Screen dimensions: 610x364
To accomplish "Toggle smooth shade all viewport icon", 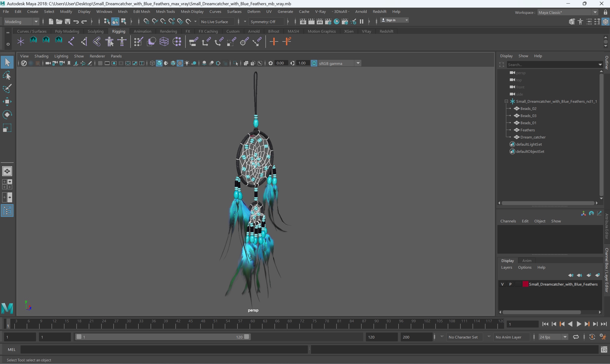I will tap(159, 63).
